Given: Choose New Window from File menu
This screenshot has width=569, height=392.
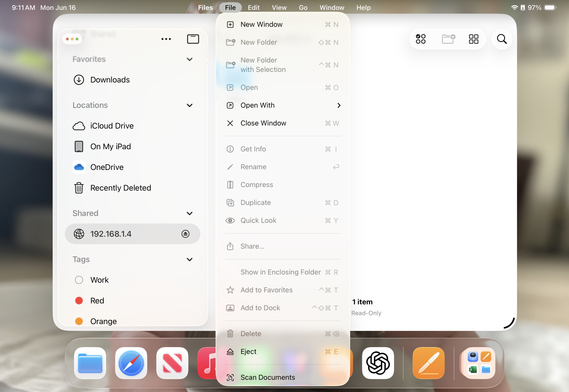Looking at the screenshot, I should click(261, 24).
